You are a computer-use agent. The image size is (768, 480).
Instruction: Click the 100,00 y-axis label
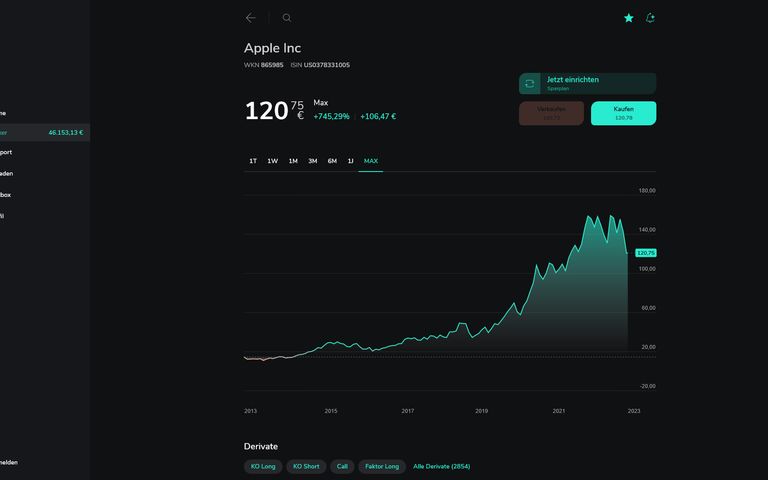pos(647,269)
